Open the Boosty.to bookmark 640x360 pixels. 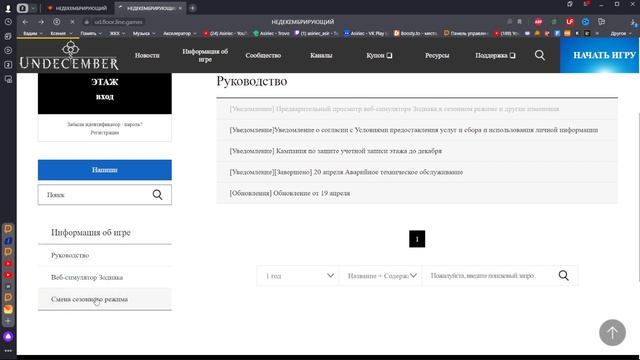[x=415, y=33]
